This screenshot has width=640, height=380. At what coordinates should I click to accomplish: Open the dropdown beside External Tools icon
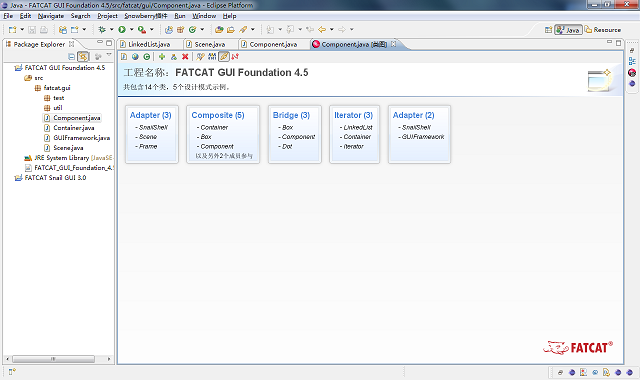(151, 29)
